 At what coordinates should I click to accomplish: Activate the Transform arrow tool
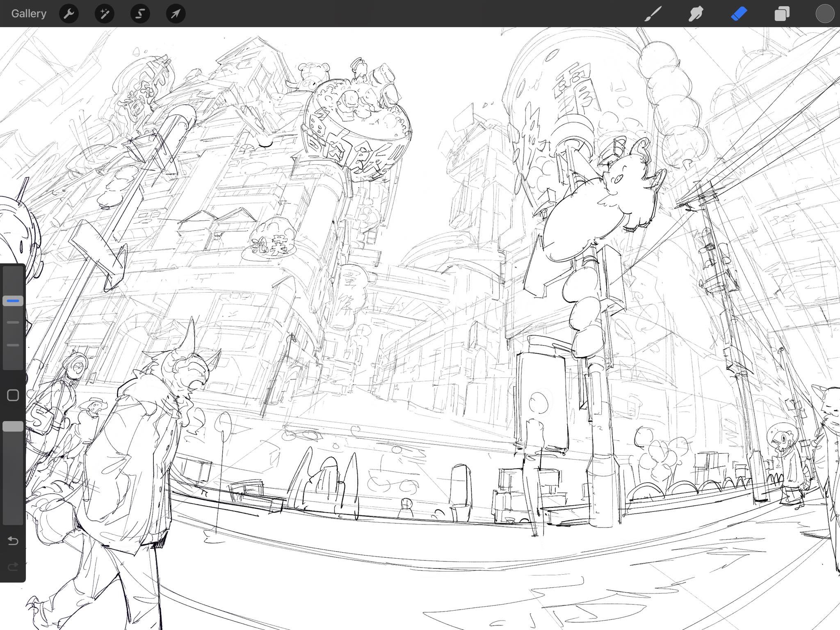[x=176, y=14]
